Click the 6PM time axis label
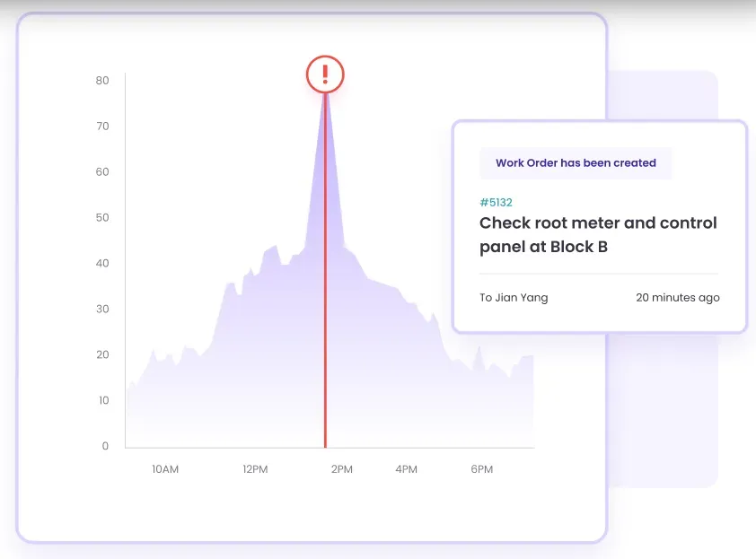 pos(482,469)
